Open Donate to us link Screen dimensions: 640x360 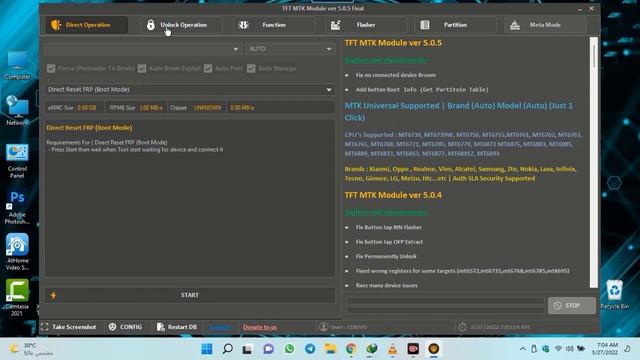coord(260,327)
